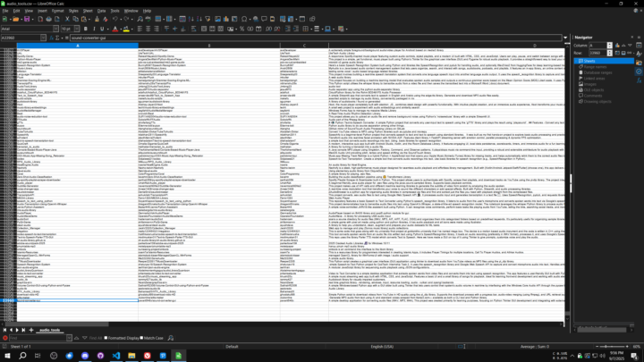The height and width of the screenshot is (362, 644).
Task: Open the Font Color dropdown arrow
Action: click(120, 29)
